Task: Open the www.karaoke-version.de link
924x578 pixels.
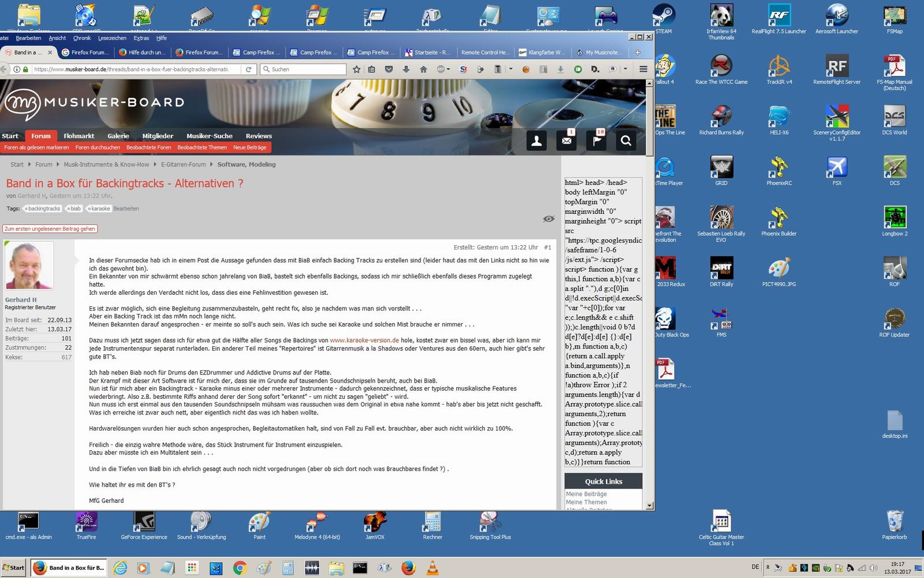Action: click(364, 340)
